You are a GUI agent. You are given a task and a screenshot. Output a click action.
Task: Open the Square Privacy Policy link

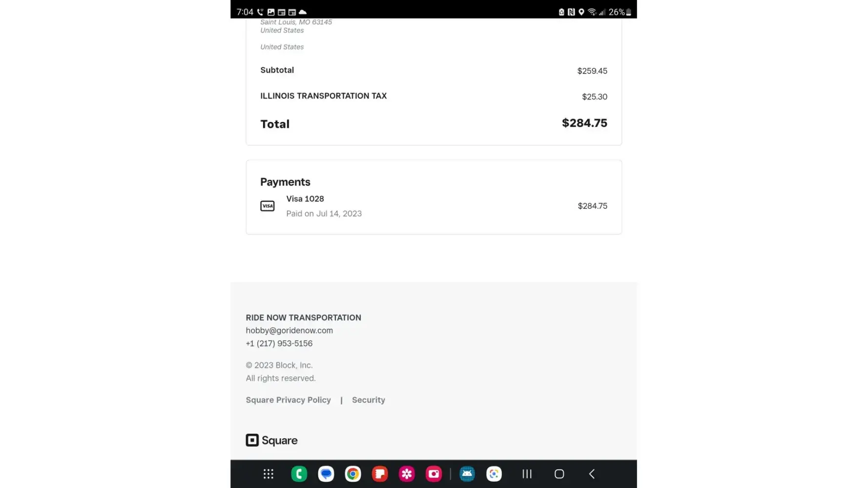click(288, 400)
